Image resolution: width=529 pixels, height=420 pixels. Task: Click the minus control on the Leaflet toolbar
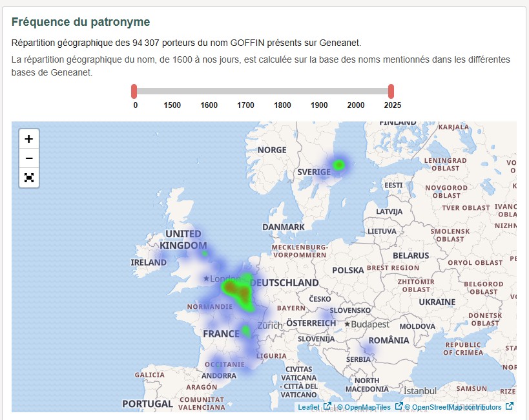tap(28, 158)
